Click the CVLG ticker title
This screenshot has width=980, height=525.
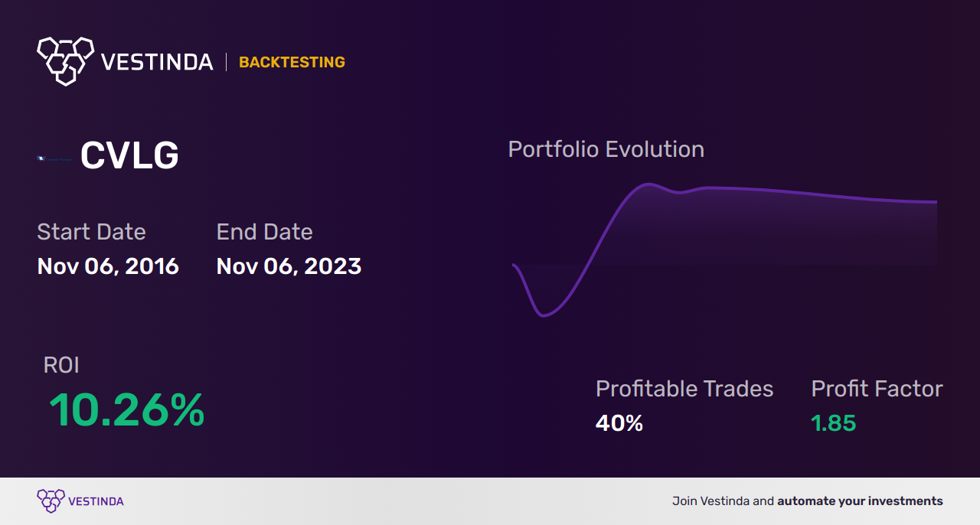(129, 156)
